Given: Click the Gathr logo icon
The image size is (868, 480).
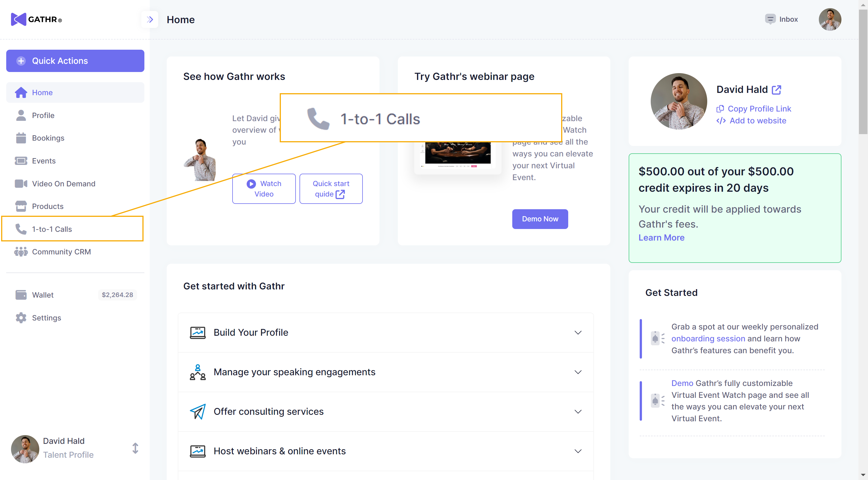Looking at the screenshot, I should pos(18,19).
